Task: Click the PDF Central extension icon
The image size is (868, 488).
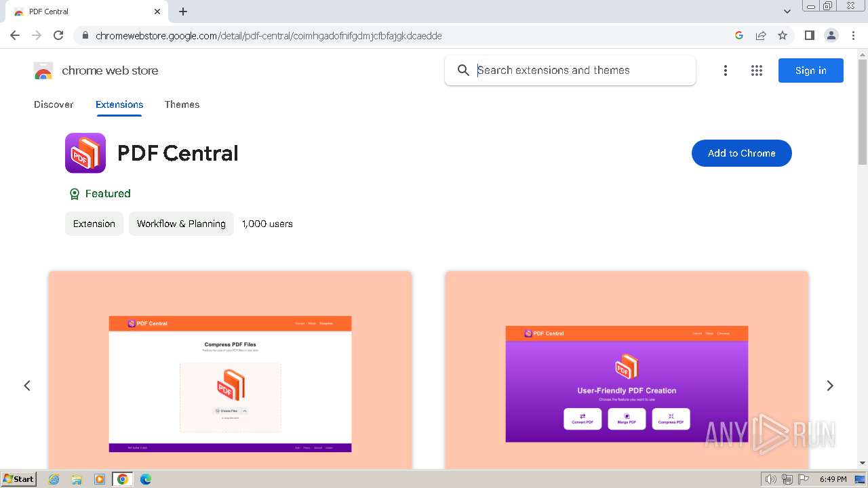Action: pos(85,153)
